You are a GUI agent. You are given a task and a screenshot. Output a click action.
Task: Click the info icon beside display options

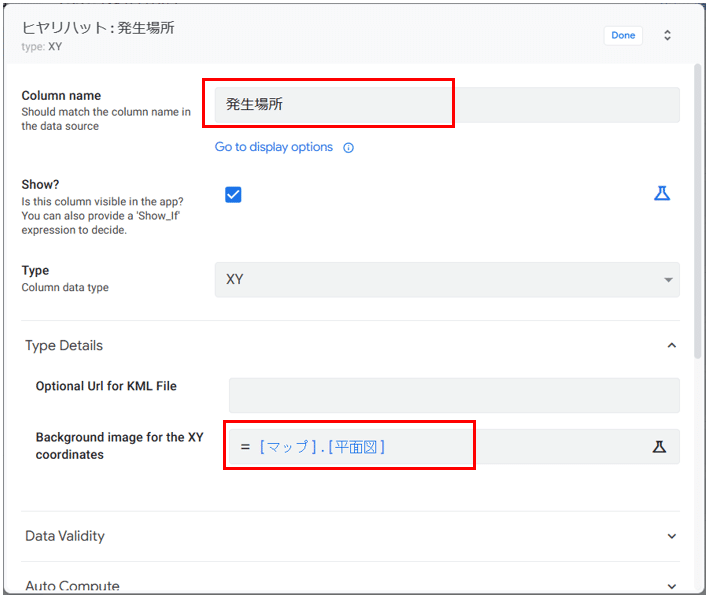[x=348, y=148]
